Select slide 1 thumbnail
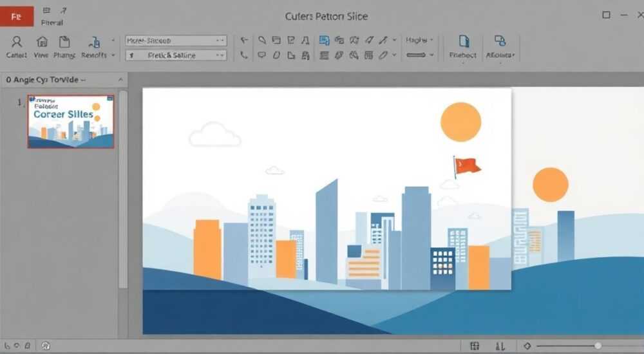The image size is (644, 354). (x=71, y=122)
